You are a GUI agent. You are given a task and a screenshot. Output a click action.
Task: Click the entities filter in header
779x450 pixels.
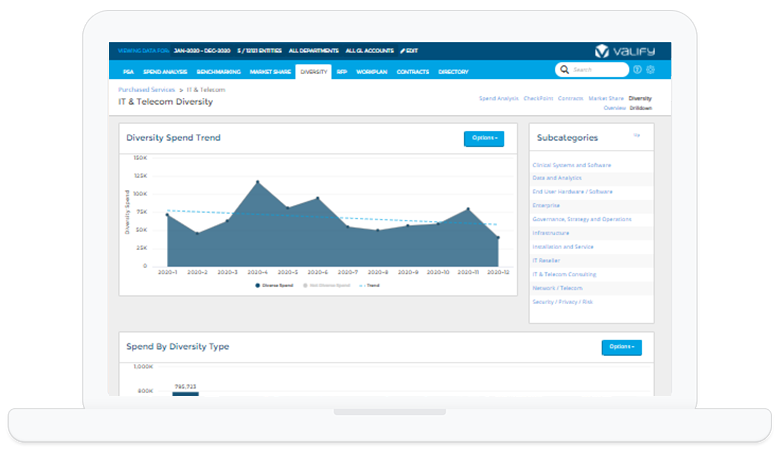[259, 51]
